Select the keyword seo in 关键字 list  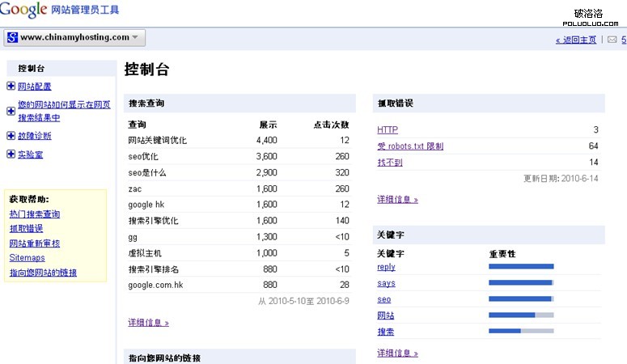click(383, 299)
